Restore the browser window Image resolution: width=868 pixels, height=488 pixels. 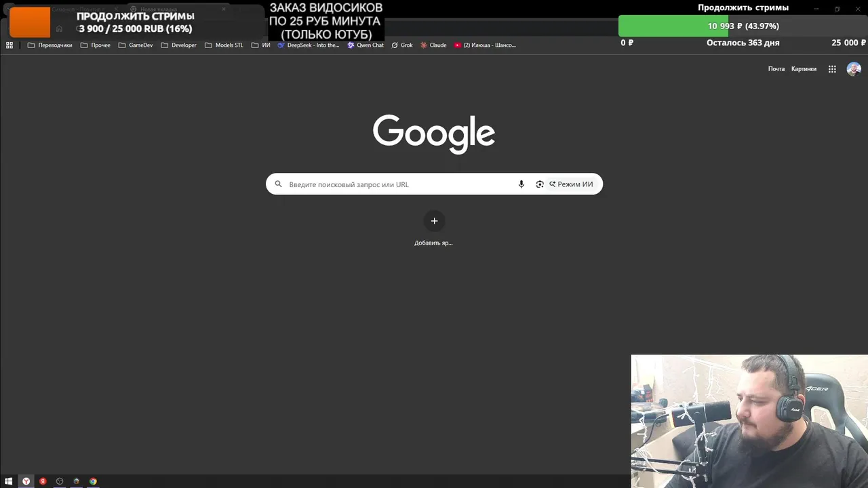pyautogui.click(x=837, y=9)
